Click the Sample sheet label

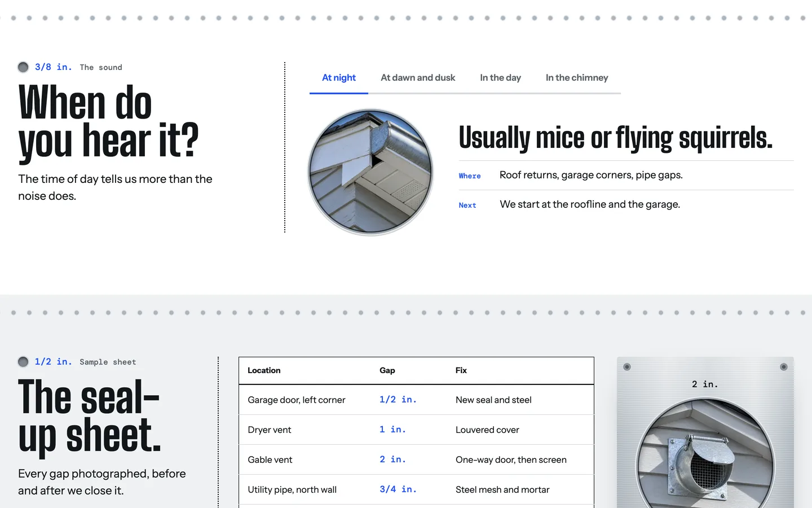click(x=108, y=362)
